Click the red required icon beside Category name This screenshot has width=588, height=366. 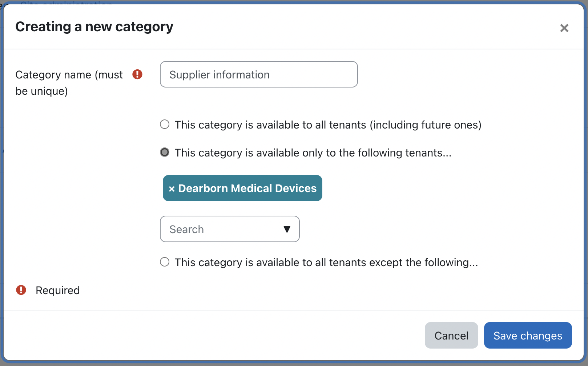(137, 74)
